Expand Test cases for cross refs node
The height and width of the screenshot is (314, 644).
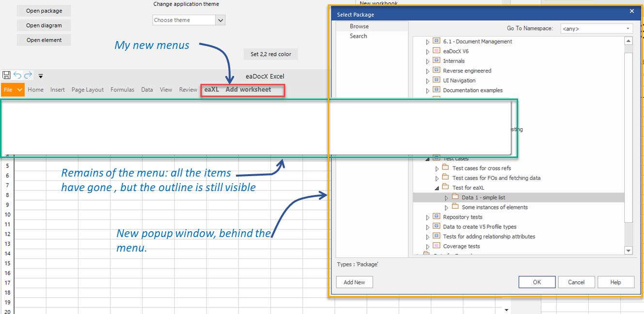point(436,168)
